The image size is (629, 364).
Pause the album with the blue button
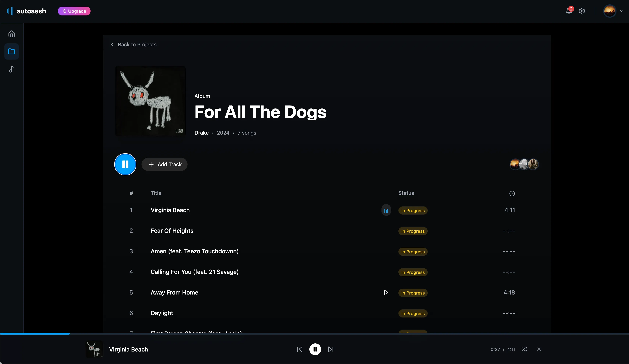click(x=125, y=164)
